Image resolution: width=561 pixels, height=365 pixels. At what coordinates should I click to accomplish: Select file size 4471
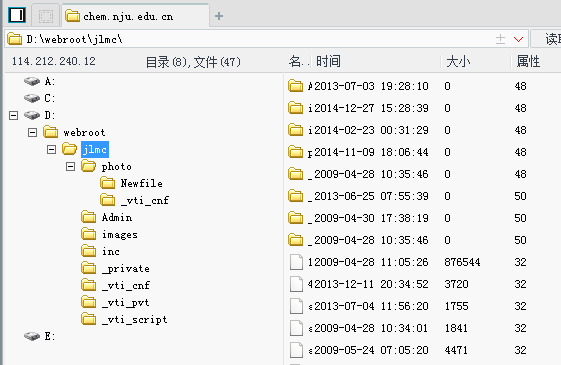tap(456, 350)
